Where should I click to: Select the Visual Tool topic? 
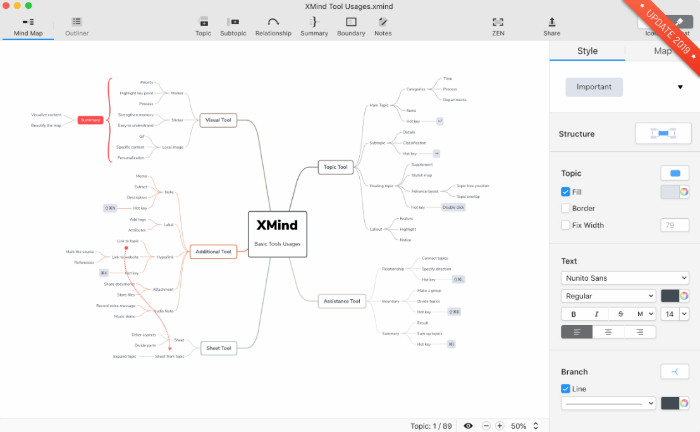tap(218, 120)
